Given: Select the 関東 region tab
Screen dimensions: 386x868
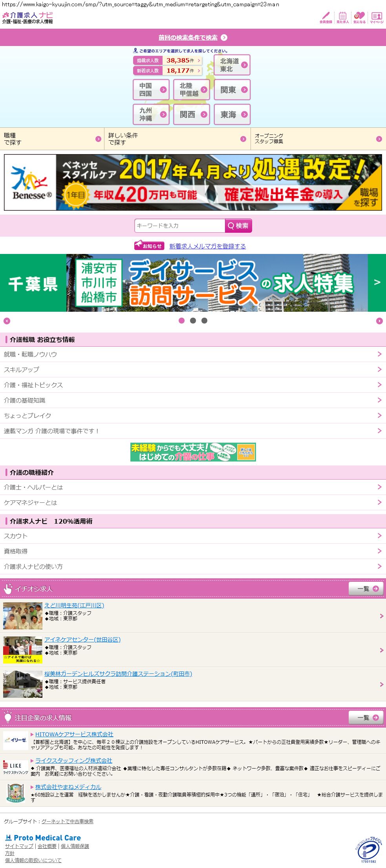Looking at the screenshot, I should click(x=232, y=90).
